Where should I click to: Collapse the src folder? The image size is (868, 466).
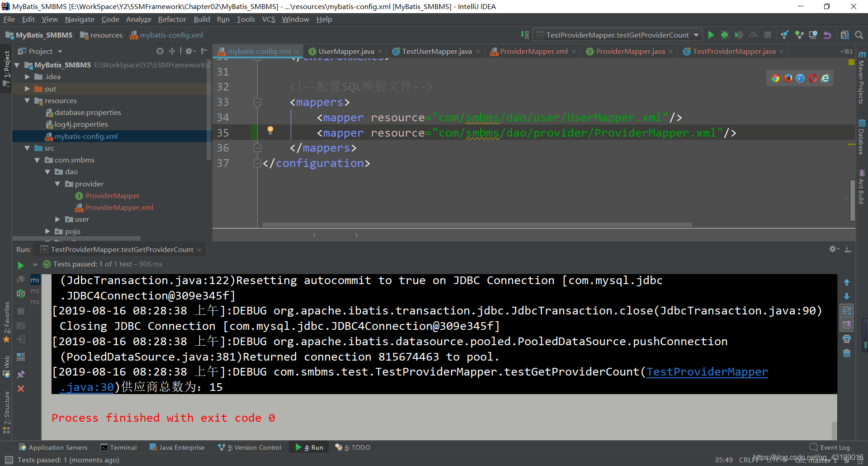[x=27, y=148]
